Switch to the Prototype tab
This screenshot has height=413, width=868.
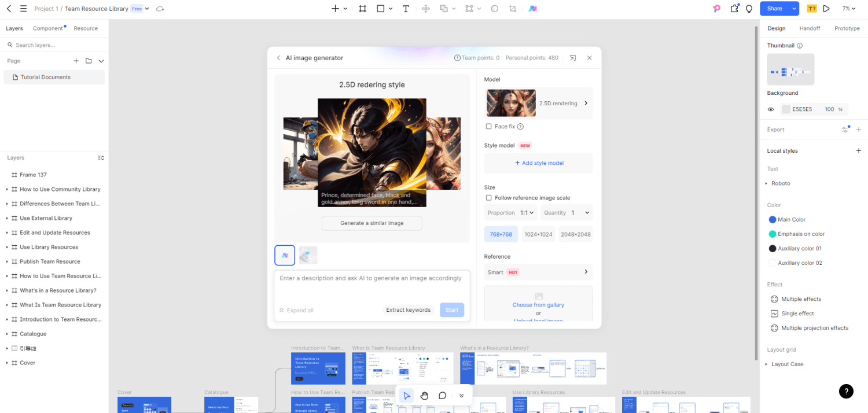(x=847, y=28)
